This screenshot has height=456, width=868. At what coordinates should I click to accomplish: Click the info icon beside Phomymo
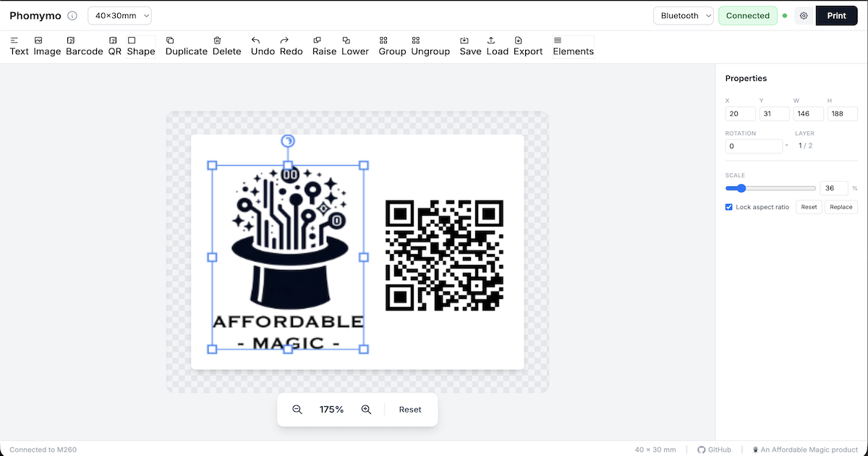click(x=72, y=16)
